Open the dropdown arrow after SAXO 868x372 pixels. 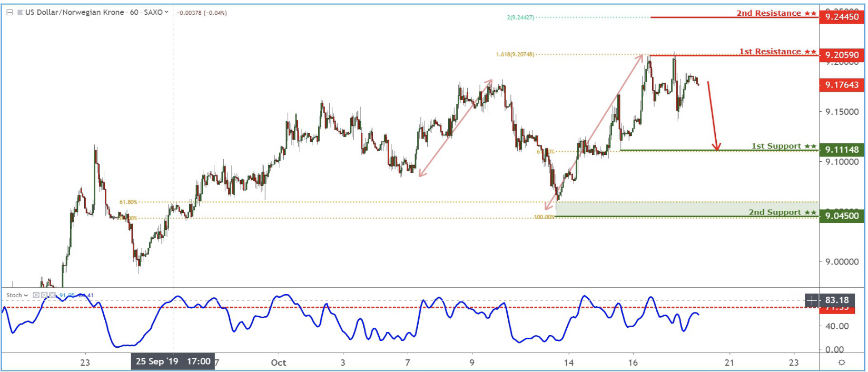coord(166,12)
